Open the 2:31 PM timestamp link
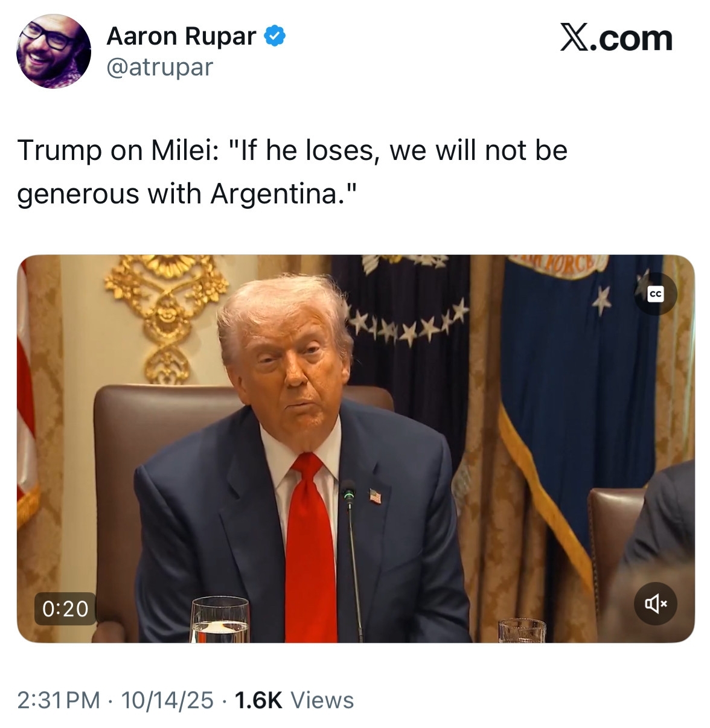The height and width of the screenshot is (728, 710). point(59,700)
